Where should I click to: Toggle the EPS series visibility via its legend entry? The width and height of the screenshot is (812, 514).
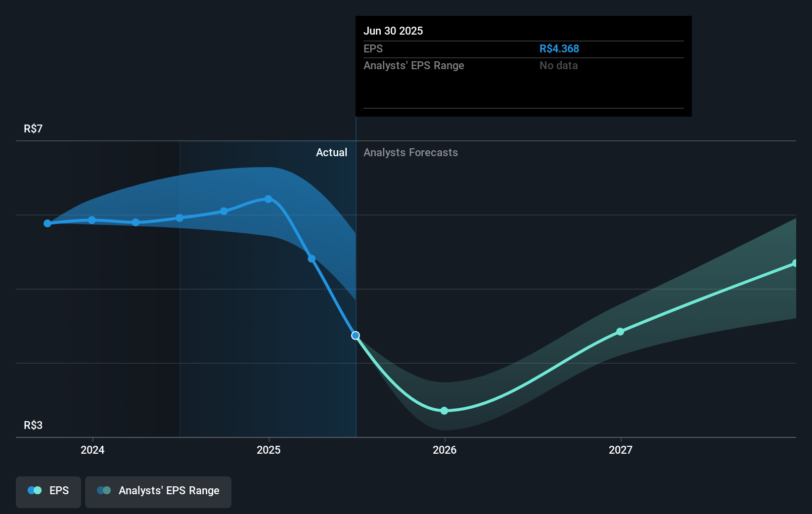click(48, 491)
